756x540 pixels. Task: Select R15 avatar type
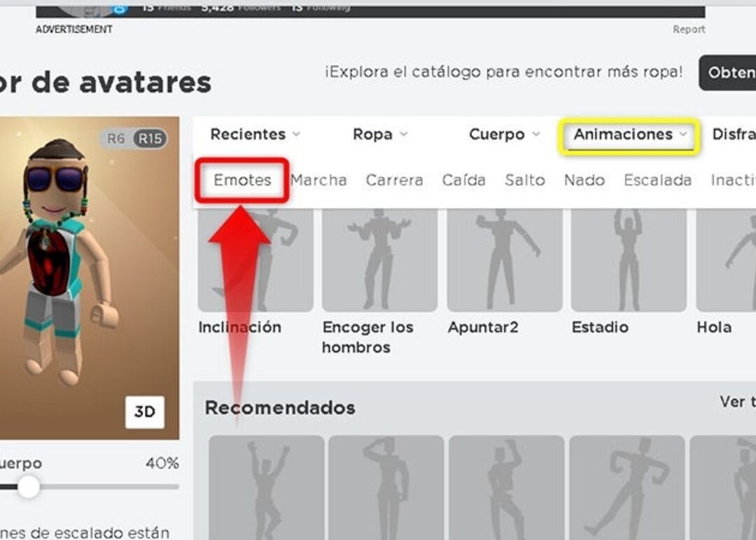(150, 139)
